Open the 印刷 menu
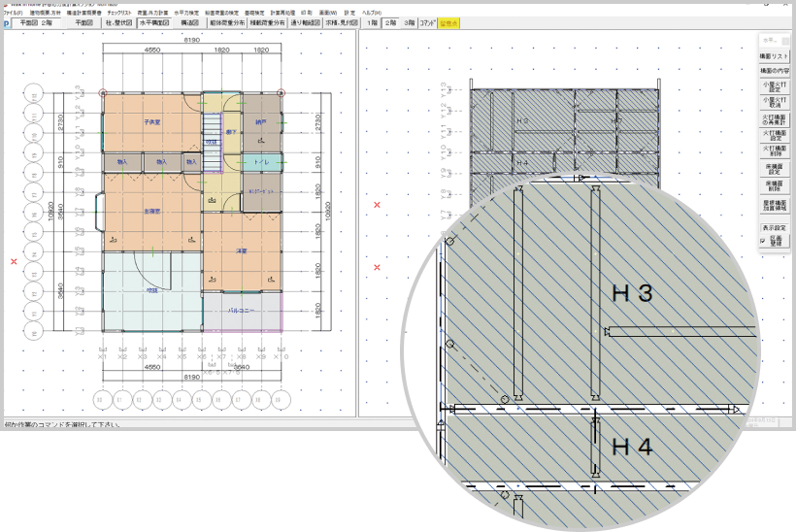 [x=307, y=13]
